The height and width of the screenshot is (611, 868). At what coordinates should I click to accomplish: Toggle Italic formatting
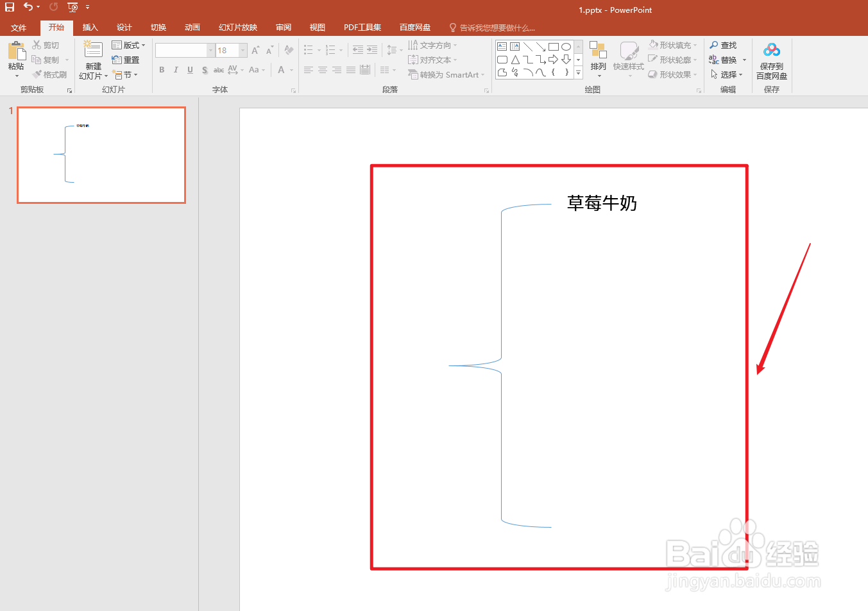176,70
